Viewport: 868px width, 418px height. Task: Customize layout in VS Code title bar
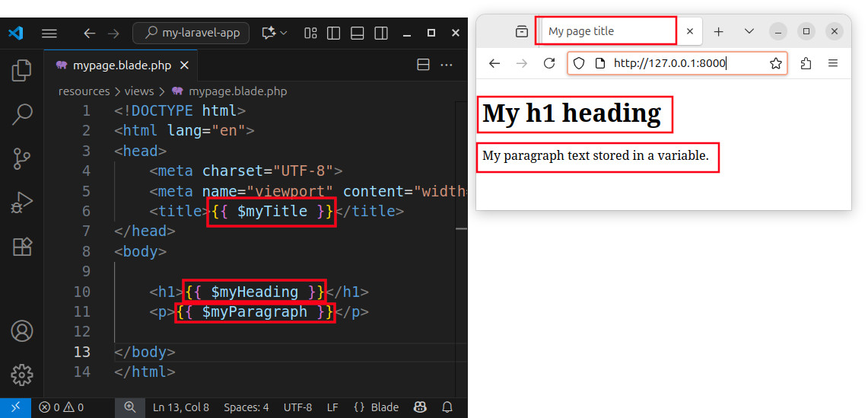tap(310, 34)
